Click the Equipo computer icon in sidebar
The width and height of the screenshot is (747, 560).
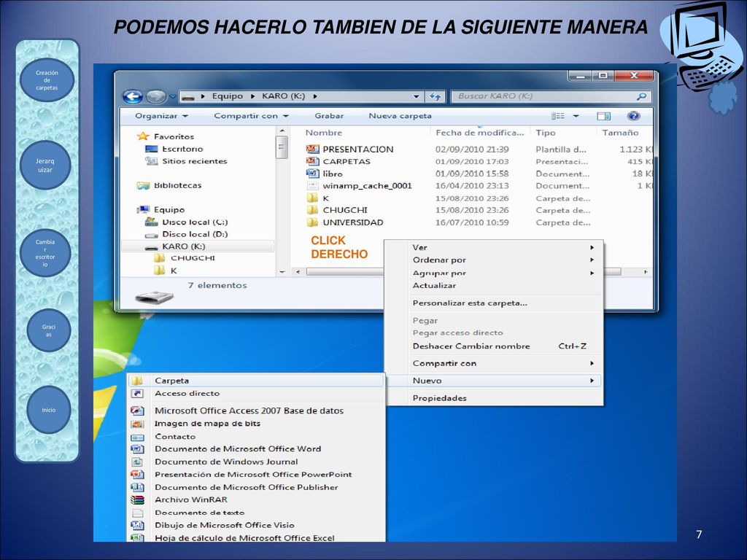click(143, 209)
